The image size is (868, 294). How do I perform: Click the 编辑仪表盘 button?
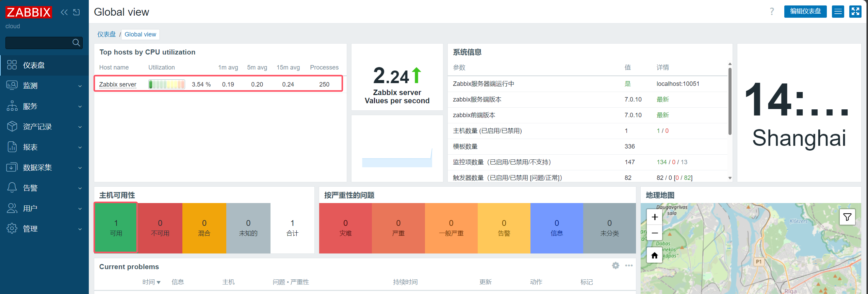click(x=805, y=12)
